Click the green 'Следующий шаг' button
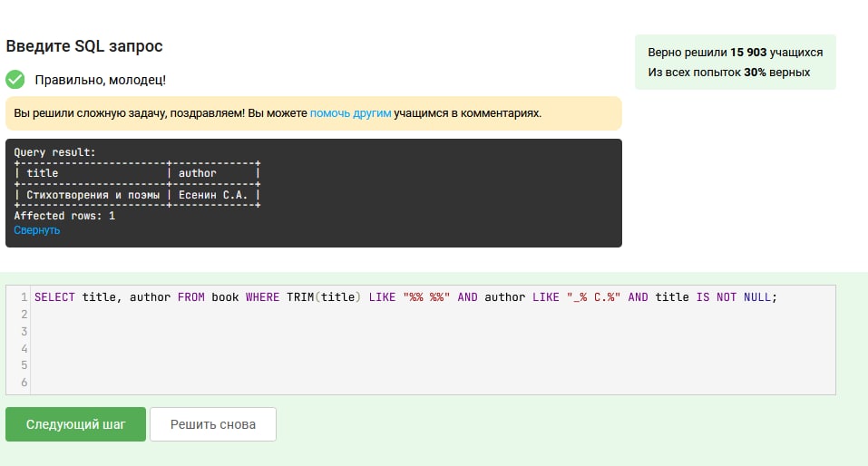 76,424
